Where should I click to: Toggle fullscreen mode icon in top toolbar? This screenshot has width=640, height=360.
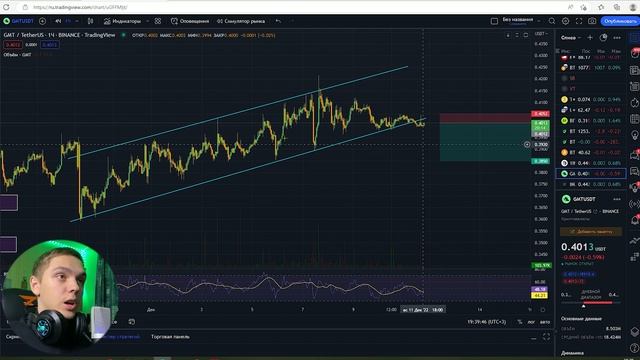click(x=579, y=21)
